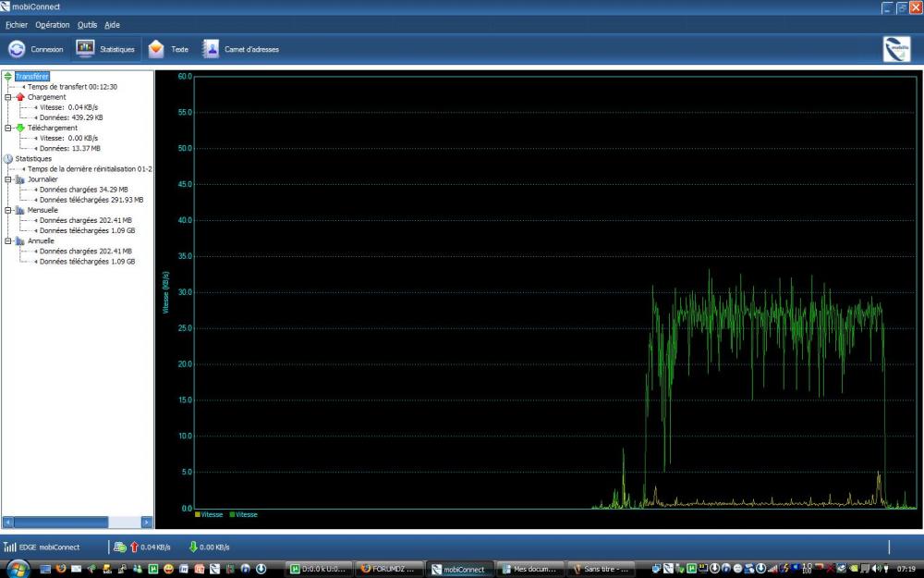Collapse the Chargement tree node
This screenshot has height=578, width=924.
8,97
